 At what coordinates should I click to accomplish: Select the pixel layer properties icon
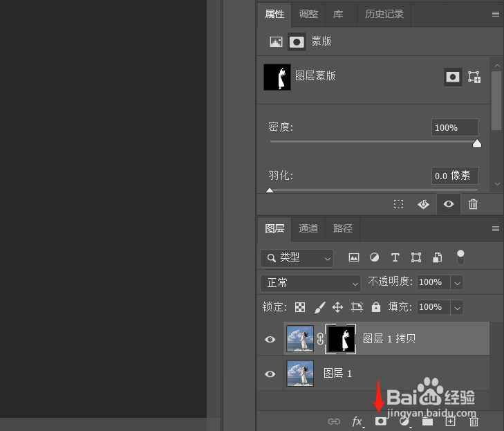276,42
